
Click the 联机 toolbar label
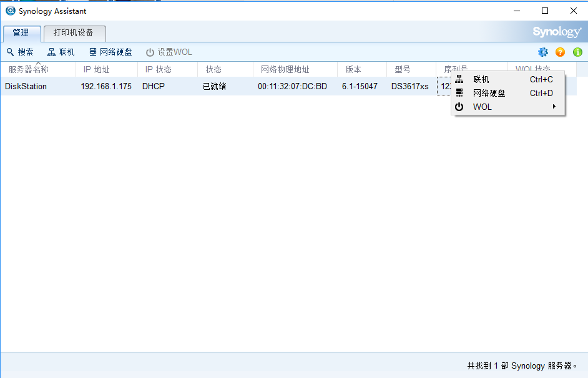click(67, 52)
